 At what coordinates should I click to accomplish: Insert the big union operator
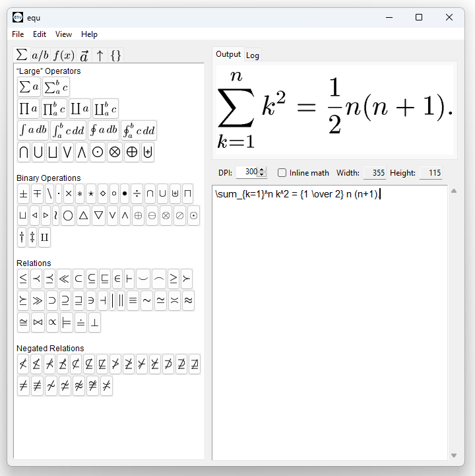coord(38,152)
